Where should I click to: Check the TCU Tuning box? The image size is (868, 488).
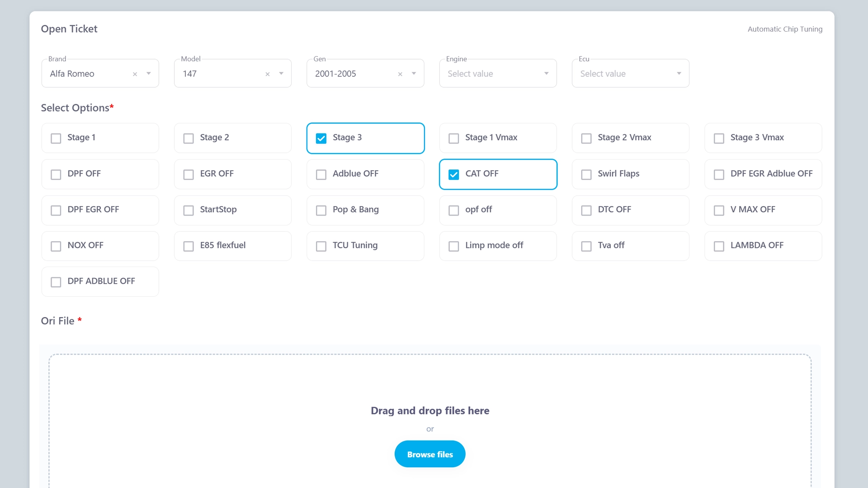(321, 246)
